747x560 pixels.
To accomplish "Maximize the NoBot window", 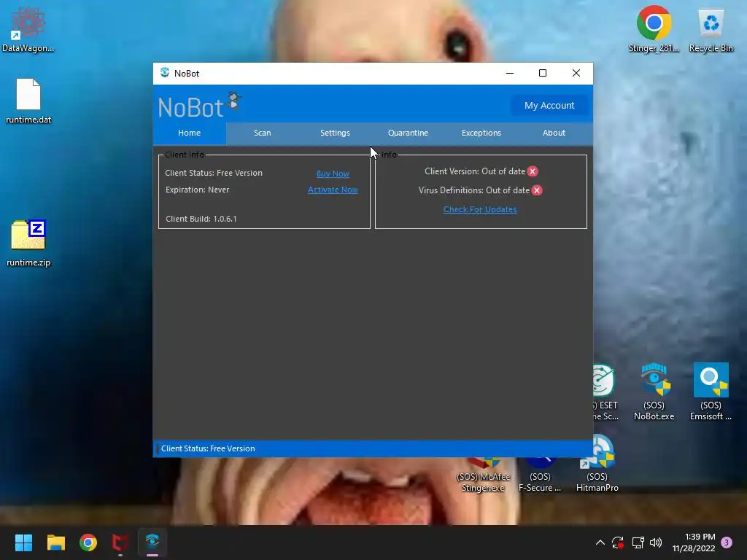I will click(x=543, y=73).
